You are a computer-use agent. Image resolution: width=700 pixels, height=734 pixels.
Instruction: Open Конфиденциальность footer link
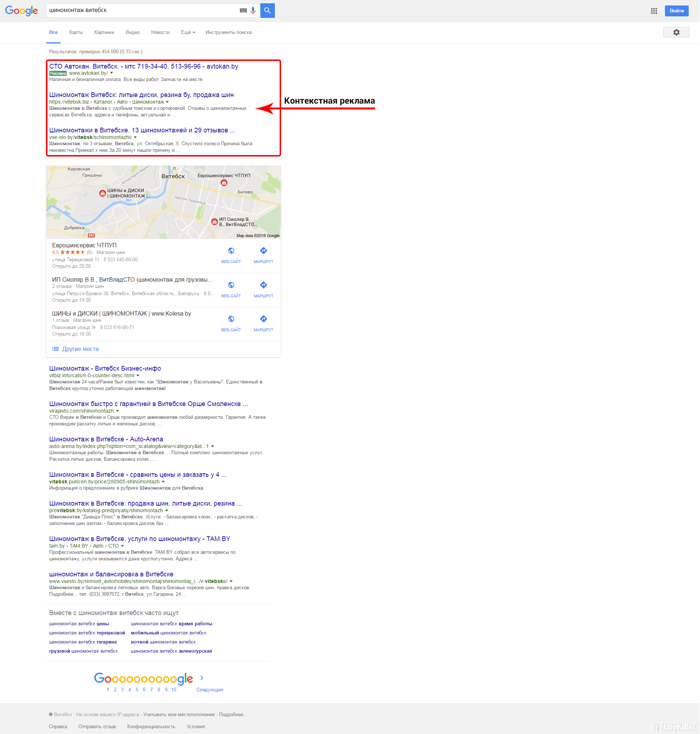151,727
